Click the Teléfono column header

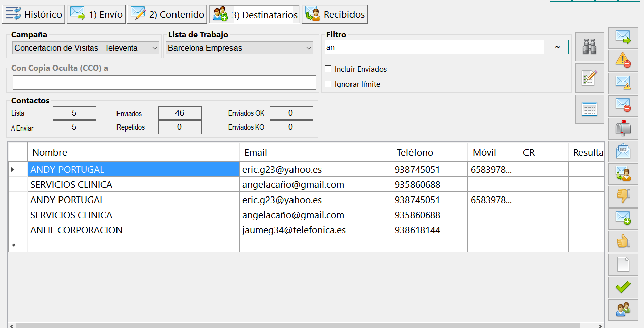coord(430,152)
